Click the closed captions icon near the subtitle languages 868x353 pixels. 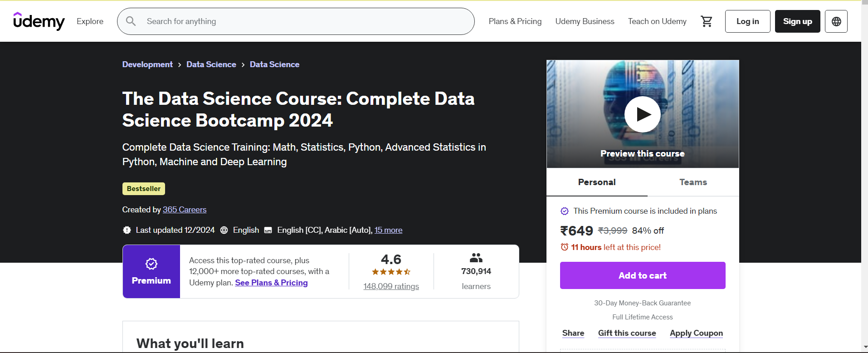point(268,230)
